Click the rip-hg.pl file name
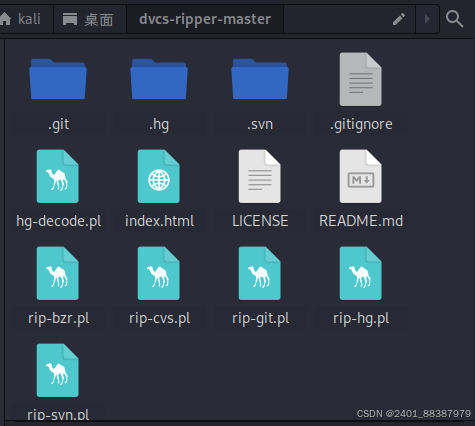The height and width of the screenshot is (426, 475). click(x=361, y=318)
